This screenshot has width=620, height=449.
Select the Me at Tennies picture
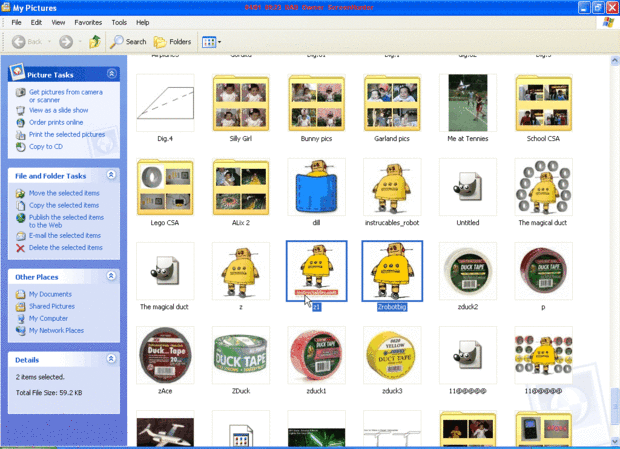(x=468, y=103)
